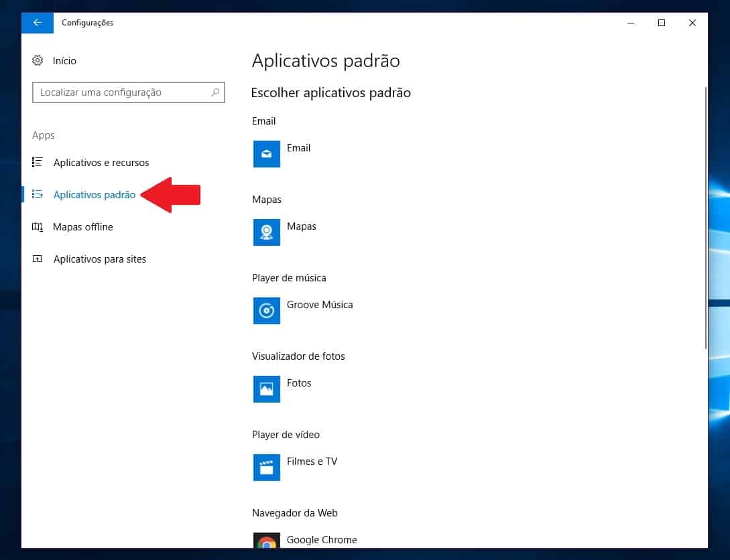Viewport: 730px width, 560px height.
Task: Open Aplicativos para sites page
Action: tap(100, 259)
